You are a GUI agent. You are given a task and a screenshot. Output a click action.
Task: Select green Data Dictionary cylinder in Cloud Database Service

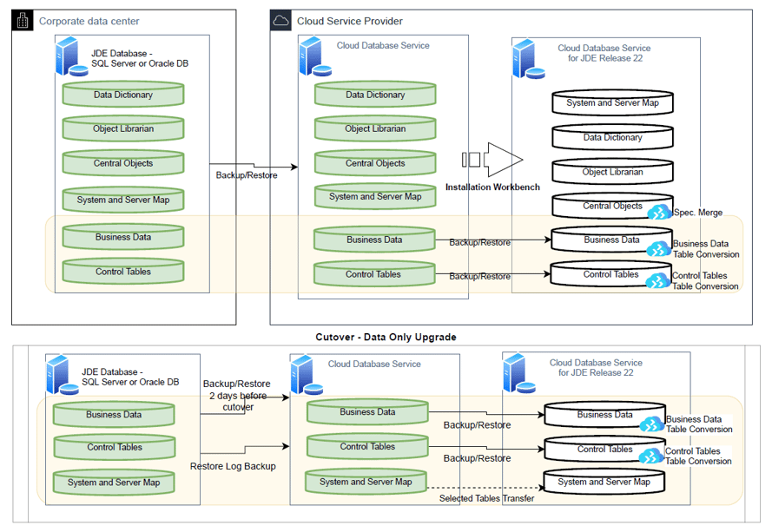[375, 95]
